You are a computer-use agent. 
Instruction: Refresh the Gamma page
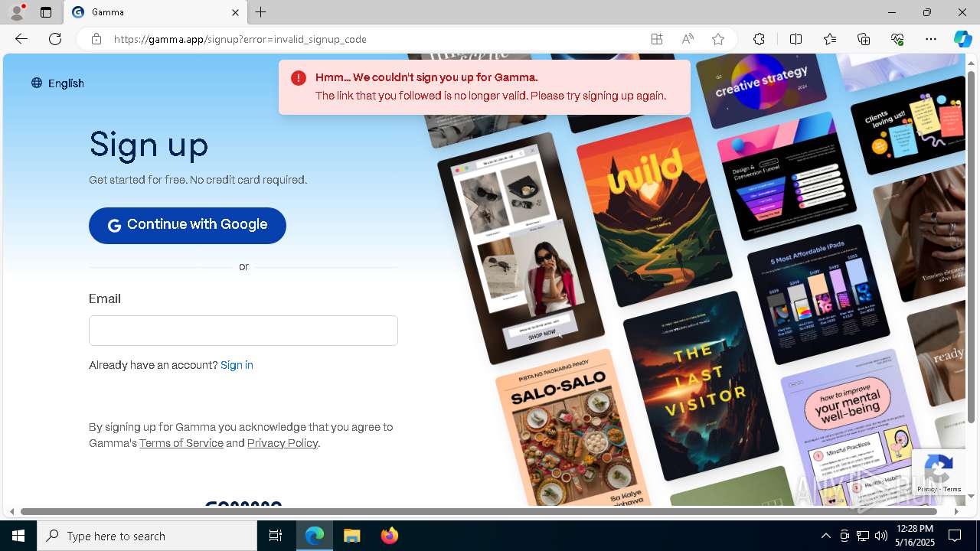pos(55,39)
